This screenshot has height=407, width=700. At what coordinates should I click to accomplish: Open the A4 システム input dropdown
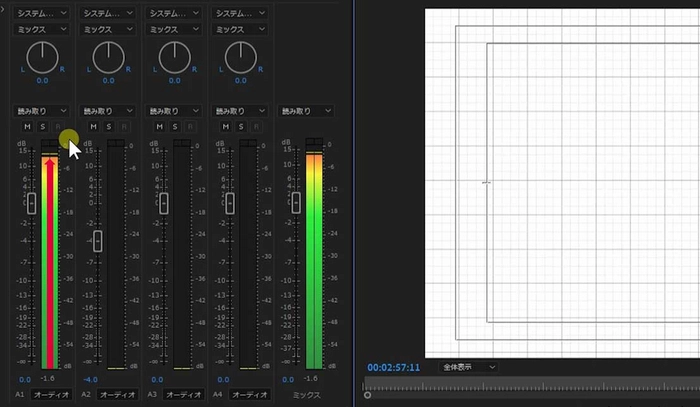pos(240,13)
